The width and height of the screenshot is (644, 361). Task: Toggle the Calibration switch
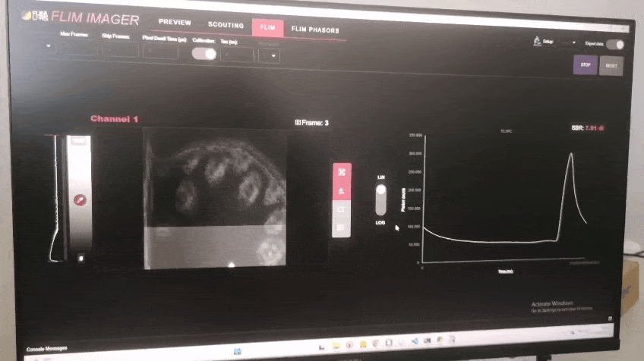tap(203, 53)
